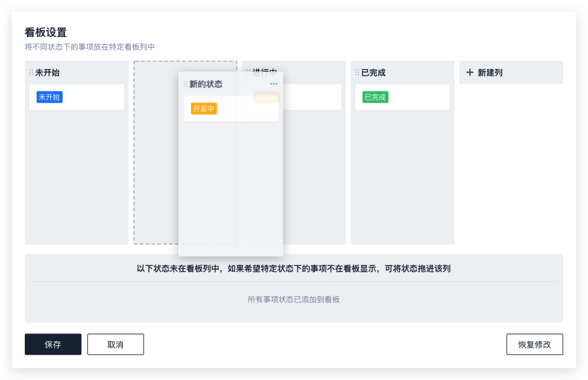Grab the drag handle of 已完成 column
Viewport: 588px width, 380px height.
point(357,73)
